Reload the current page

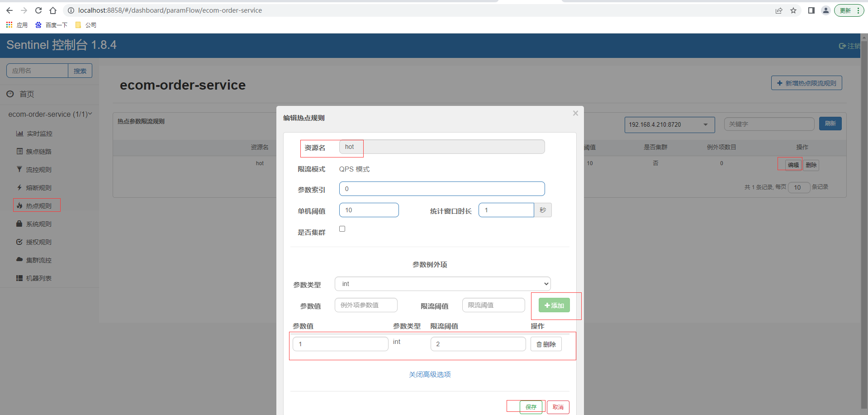click(x=38, y=10)
